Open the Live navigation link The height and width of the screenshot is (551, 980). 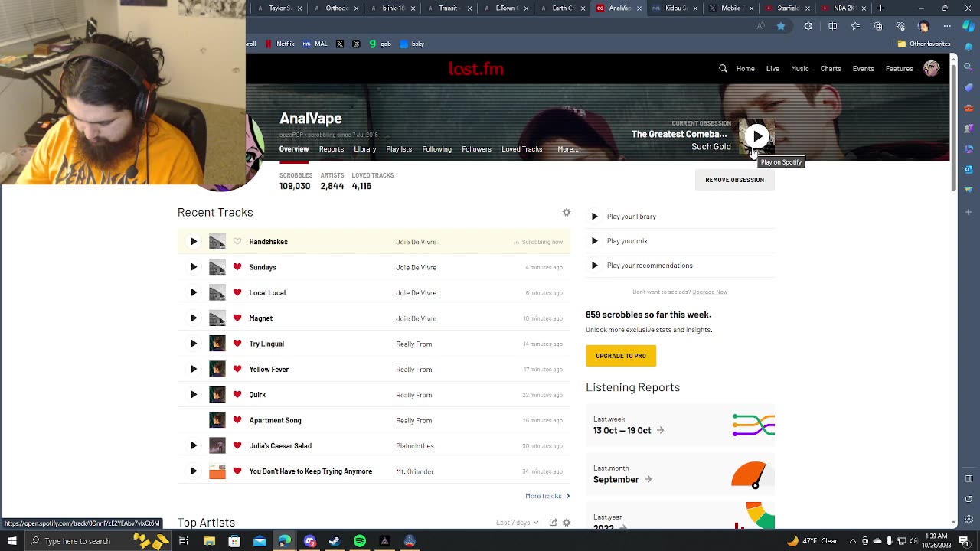pyautogui.click(x=773, y=69)
